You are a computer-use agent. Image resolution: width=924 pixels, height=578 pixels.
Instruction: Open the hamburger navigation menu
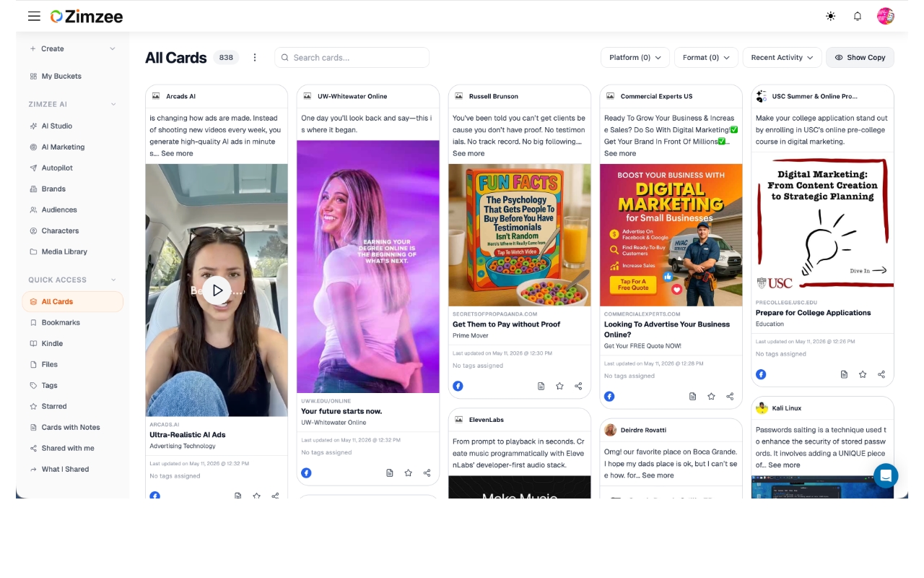click(34, 16)
